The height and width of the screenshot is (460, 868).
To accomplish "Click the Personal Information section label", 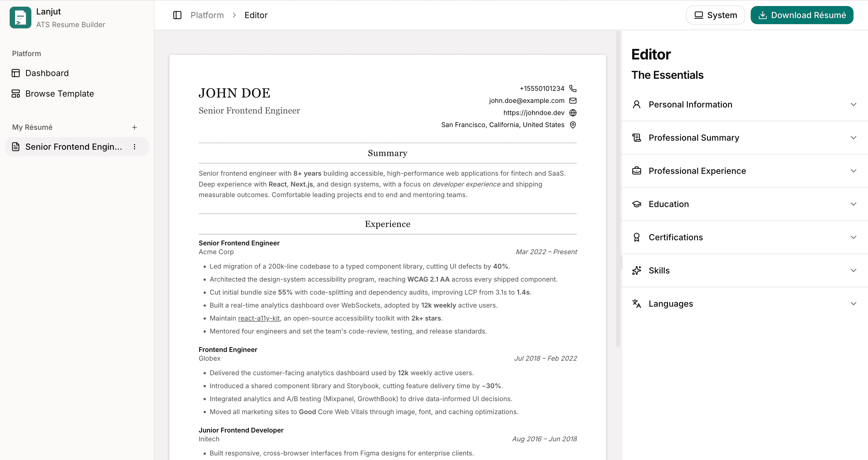I will tap(690, 104).
